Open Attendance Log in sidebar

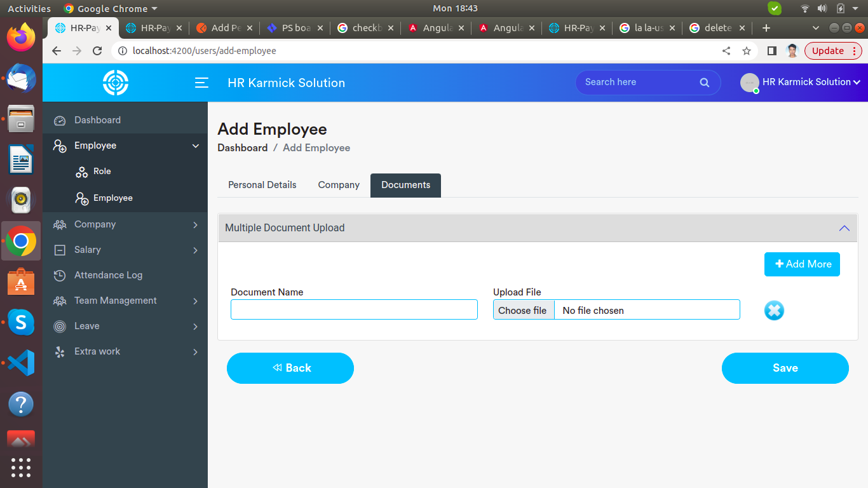[x=108, y=275]
